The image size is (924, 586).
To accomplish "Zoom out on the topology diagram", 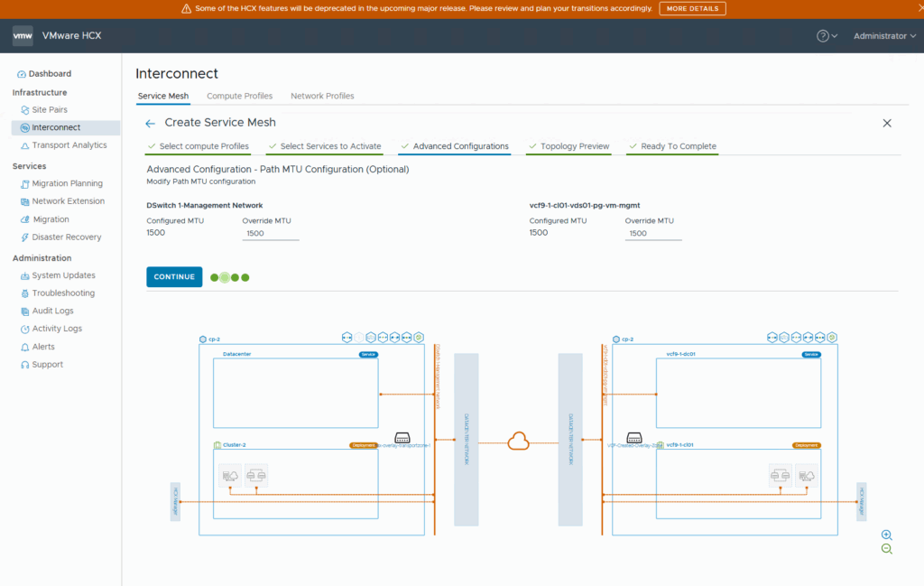I will pos(886,549).
